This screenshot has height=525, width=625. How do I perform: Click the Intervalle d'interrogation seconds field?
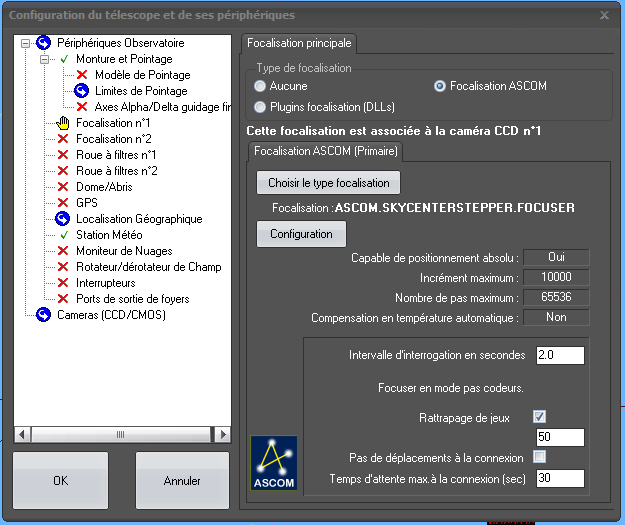coord(559,355)
